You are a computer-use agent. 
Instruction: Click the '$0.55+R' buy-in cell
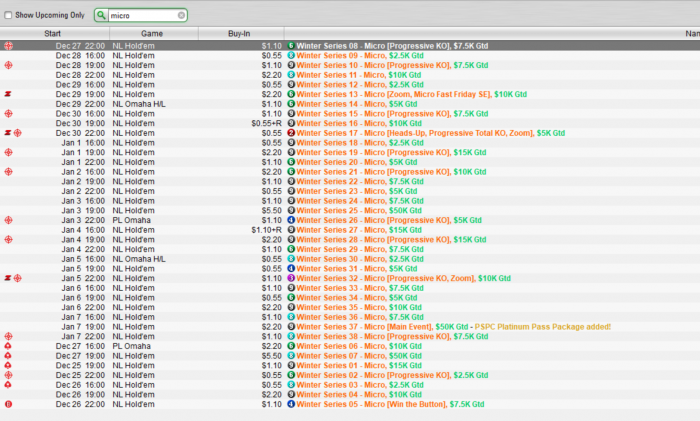(267, 123)
